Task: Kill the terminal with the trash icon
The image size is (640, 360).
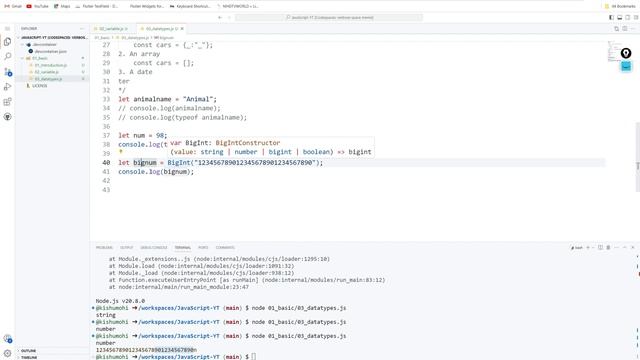Action: click(608, 248)
